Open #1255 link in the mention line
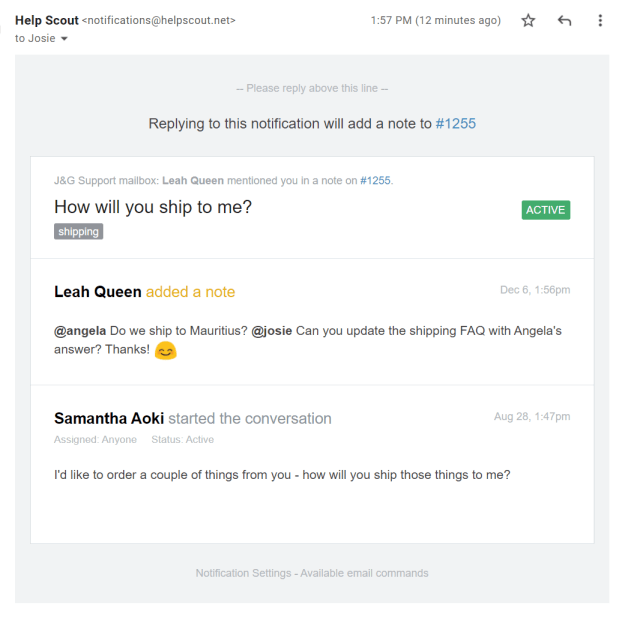This screenshot has width=625, height=617. (375, 181)
